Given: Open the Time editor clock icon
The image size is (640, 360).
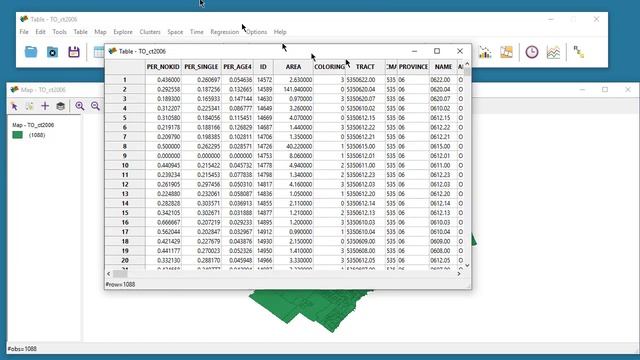Looking at the screenshot, I should pyautogui.click(x=532, y=52).
